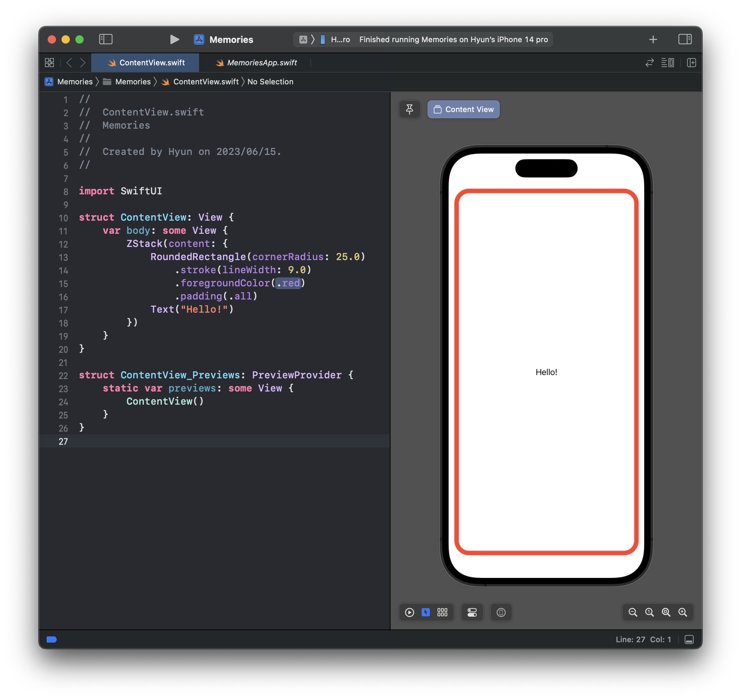Viewport: 741px width, 700px height.
Task: Pin the preview with pin icon
Action: pyautogui.click(x=410, y=109)
